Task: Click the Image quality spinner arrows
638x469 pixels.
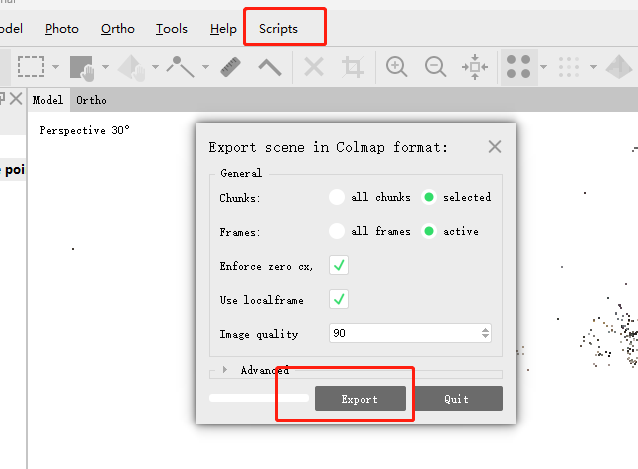Action: tap(485, 333)
